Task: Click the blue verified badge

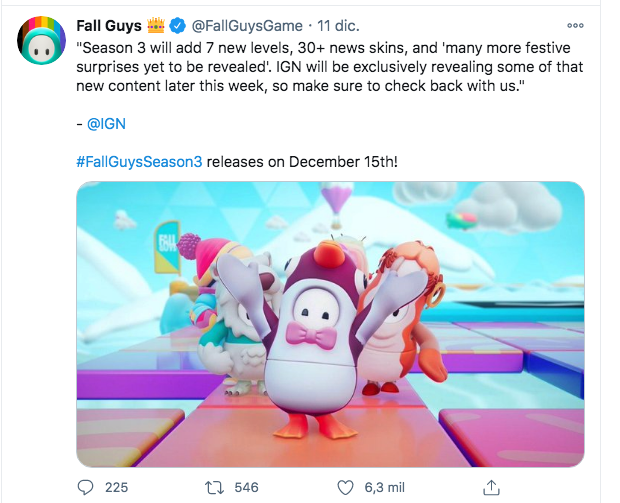Action: (x=178, y=26)
